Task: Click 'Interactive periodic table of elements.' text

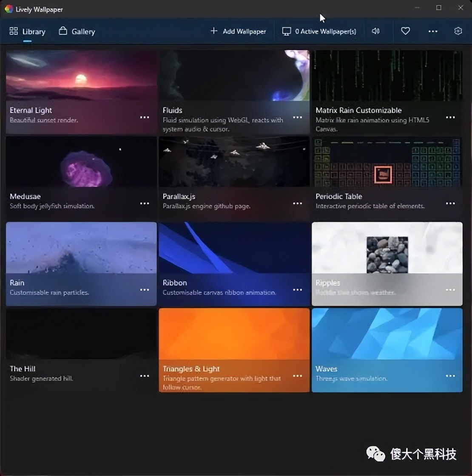Action: coord(370,206)
